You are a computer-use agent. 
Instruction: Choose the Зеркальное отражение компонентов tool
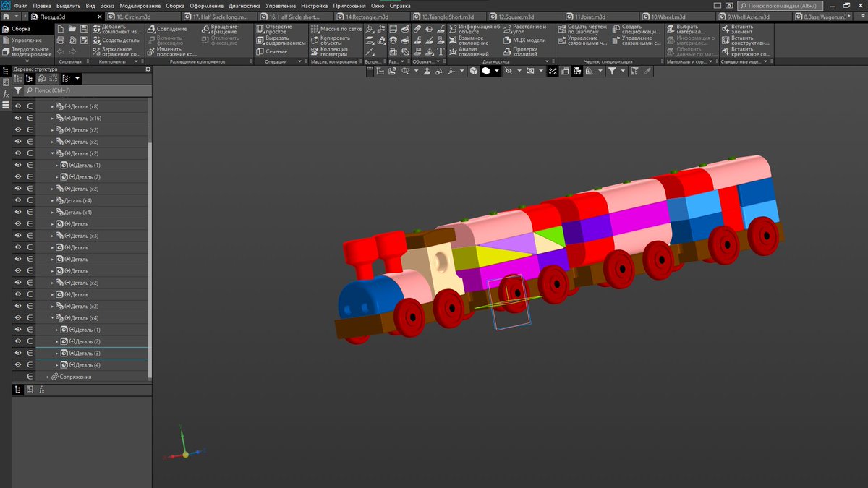[x=116, y=51]
